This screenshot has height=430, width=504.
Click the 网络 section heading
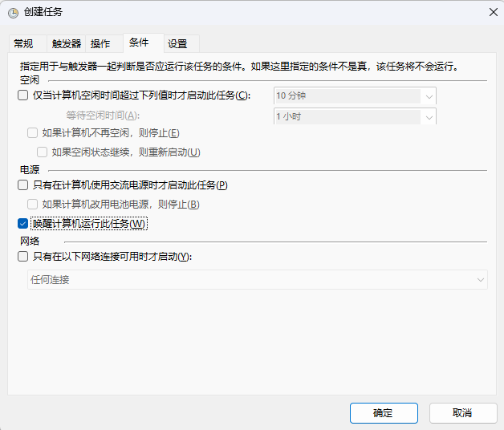coord(30,241)
